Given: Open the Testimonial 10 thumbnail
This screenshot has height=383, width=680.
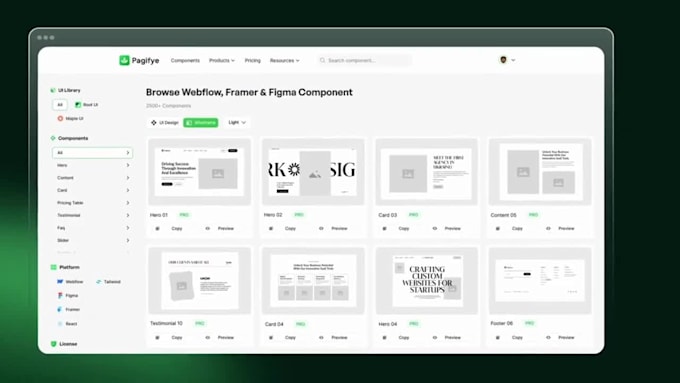Looking at the screenshot, I should tap(199, 281).
